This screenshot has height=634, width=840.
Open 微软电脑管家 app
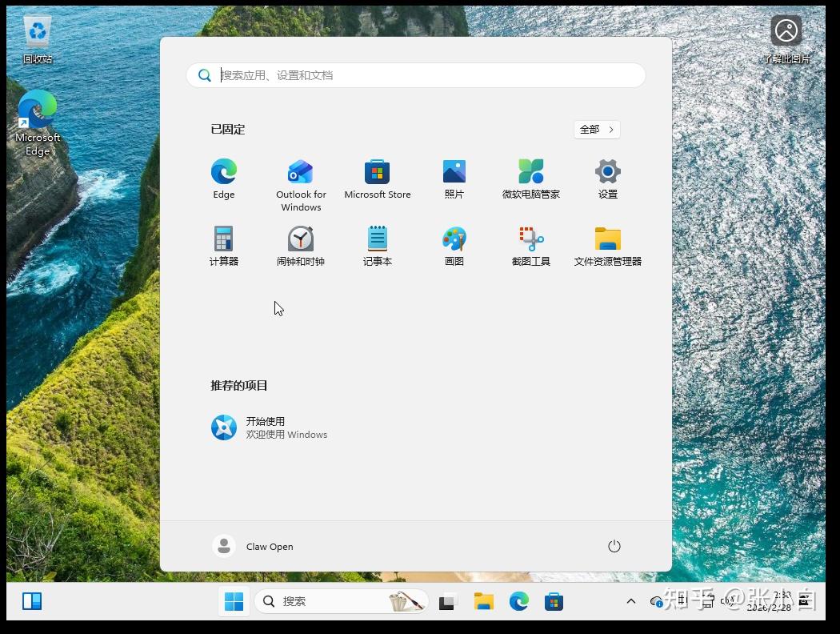tap(531, 179)
